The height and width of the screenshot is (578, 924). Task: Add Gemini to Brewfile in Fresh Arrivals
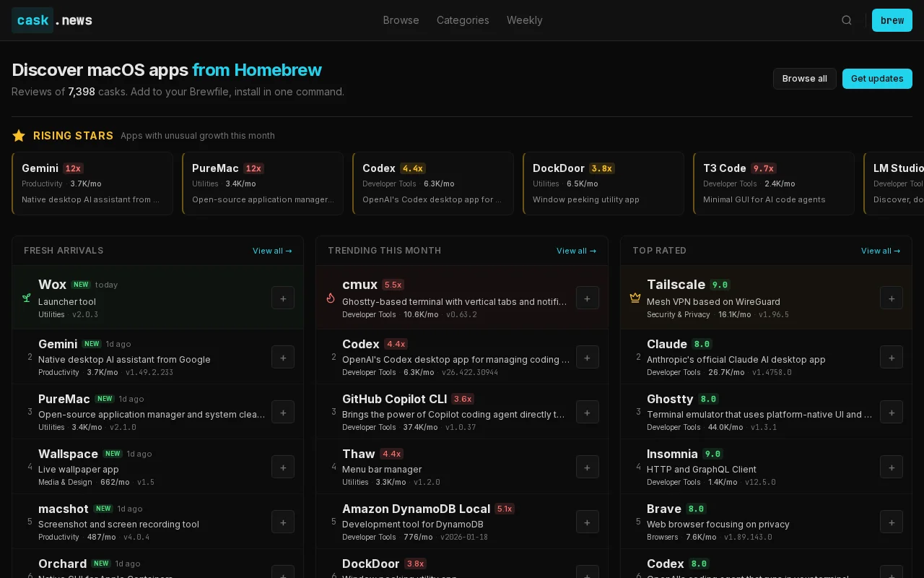(x=283, y=357)
